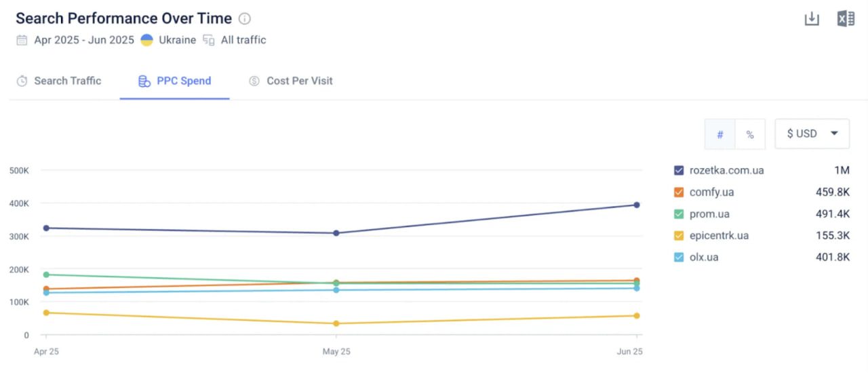The width and height of the screenshot is (868, 383).
Task: Switch to number view with # button
Action: [x=719, y=134]
